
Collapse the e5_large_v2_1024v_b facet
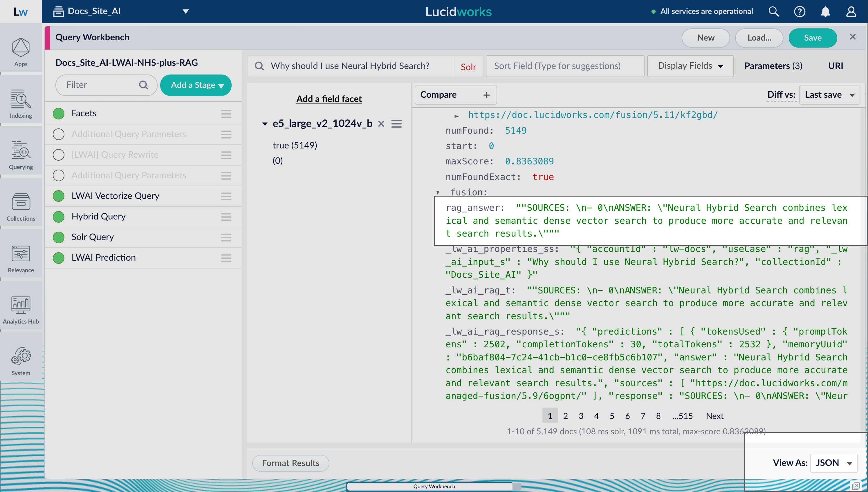tap(265, 124)
